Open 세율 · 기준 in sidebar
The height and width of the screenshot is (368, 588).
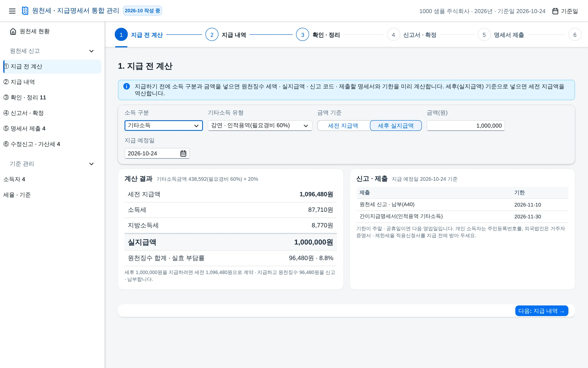52,195
